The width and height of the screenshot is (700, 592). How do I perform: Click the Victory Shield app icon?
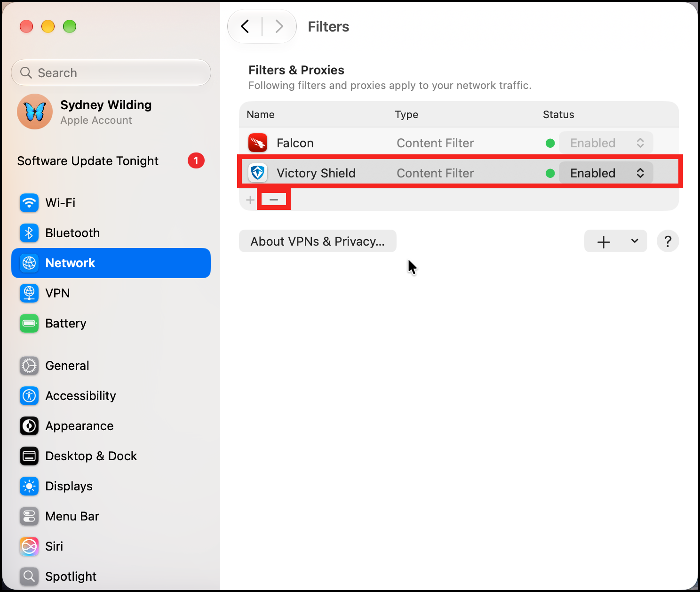258,173
